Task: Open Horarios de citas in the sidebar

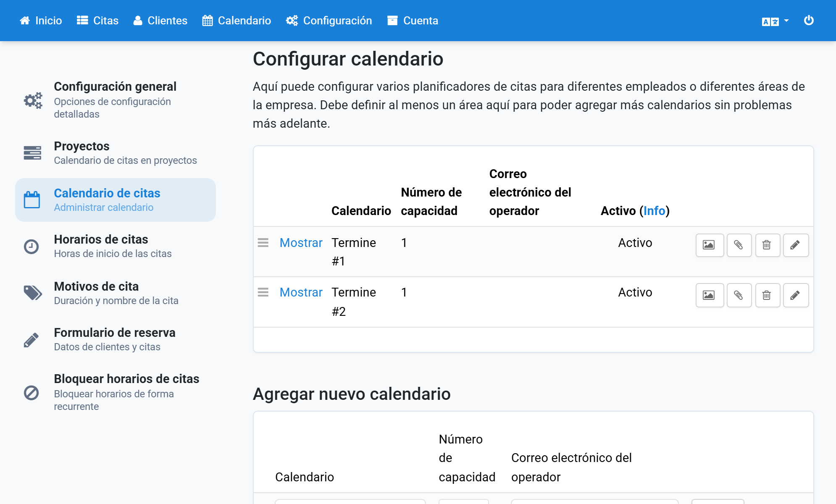Action: [116, 246]
